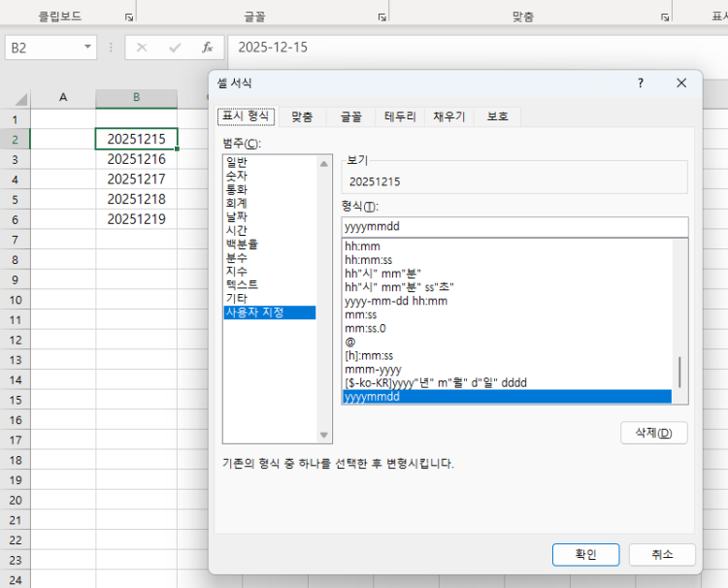Click the category list scroll down arrow
728x588 pixels.
[324, 435]
